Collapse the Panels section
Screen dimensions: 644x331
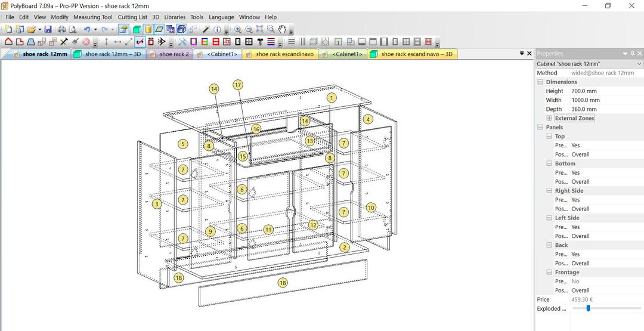tap(540, 127)
